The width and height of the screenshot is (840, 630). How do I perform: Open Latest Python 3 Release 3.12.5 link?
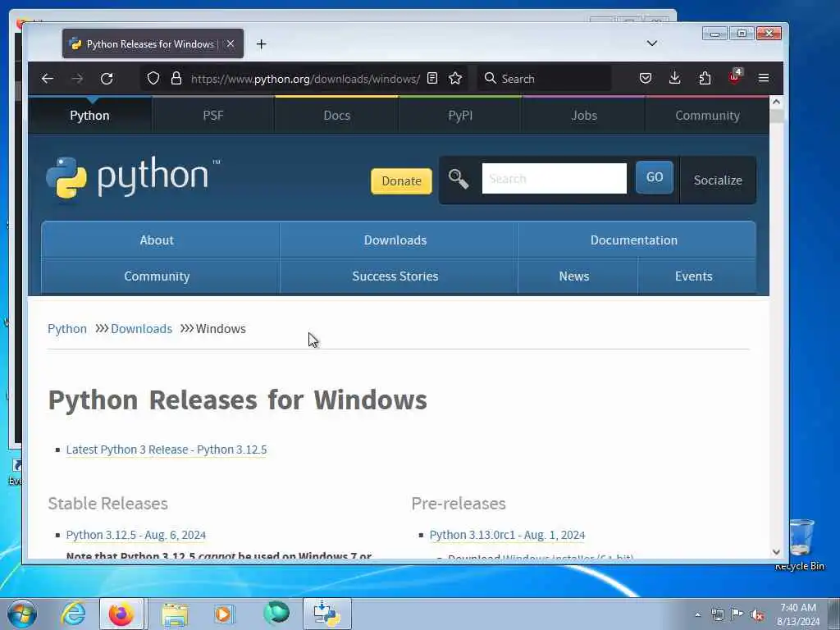click(167, 450)
